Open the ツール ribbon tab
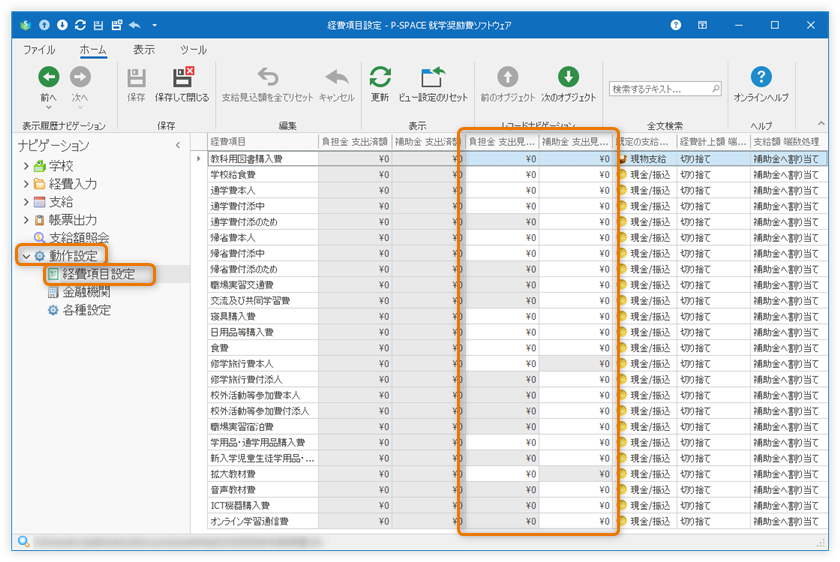Image resolution: width=840 pixels, height=562 pixels. pos(193,50)
